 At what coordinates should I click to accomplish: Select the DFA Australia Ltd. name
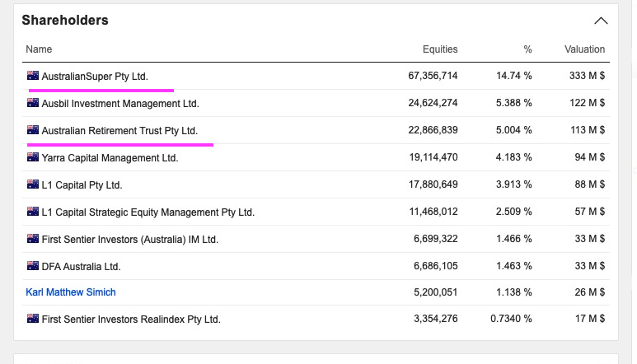[x=81, y=267]
